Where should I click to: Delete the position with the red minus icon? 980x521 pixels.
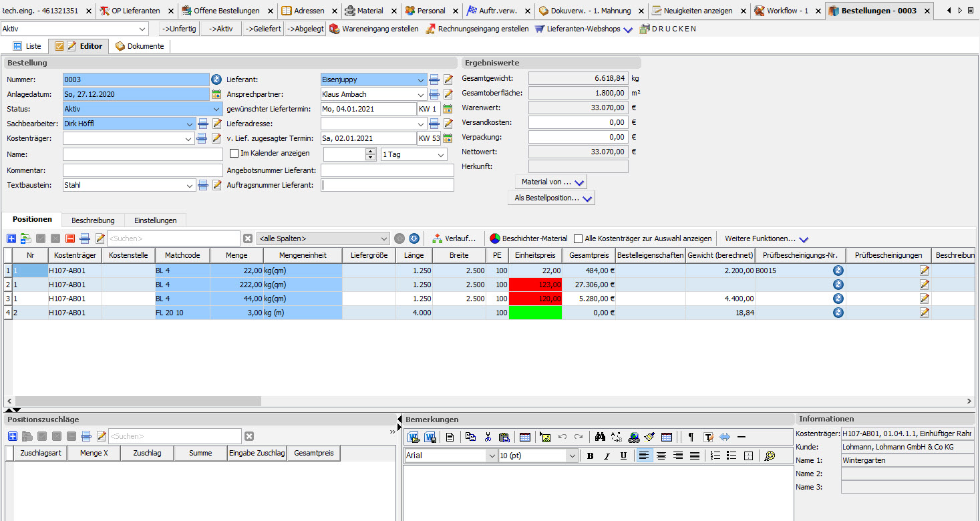(70, 238)
